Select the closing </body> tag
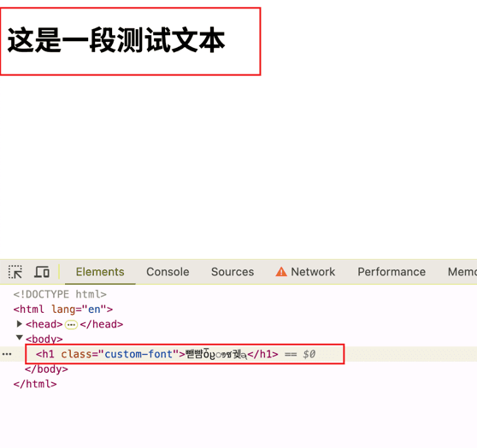477x448 pixels. (x=46, y=368)
